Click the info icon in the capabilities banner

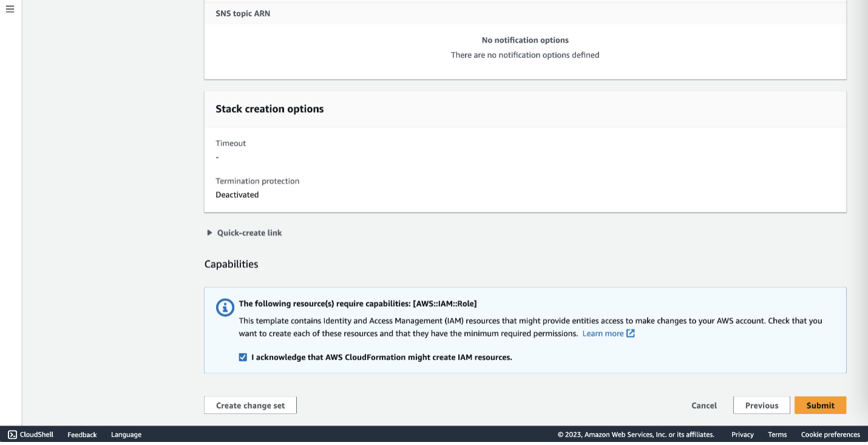pos(225,307)
